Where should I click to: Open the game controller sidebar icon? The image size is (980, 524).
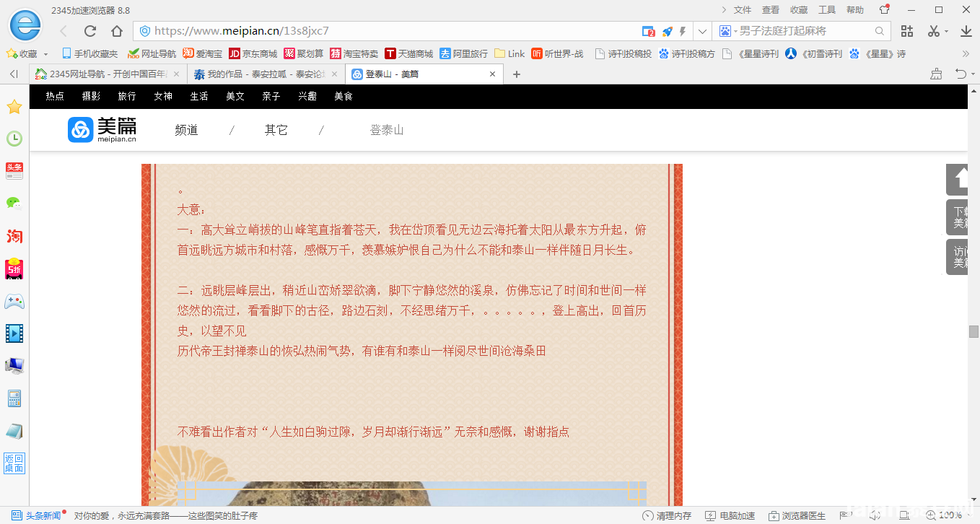(x=14, y=301)
